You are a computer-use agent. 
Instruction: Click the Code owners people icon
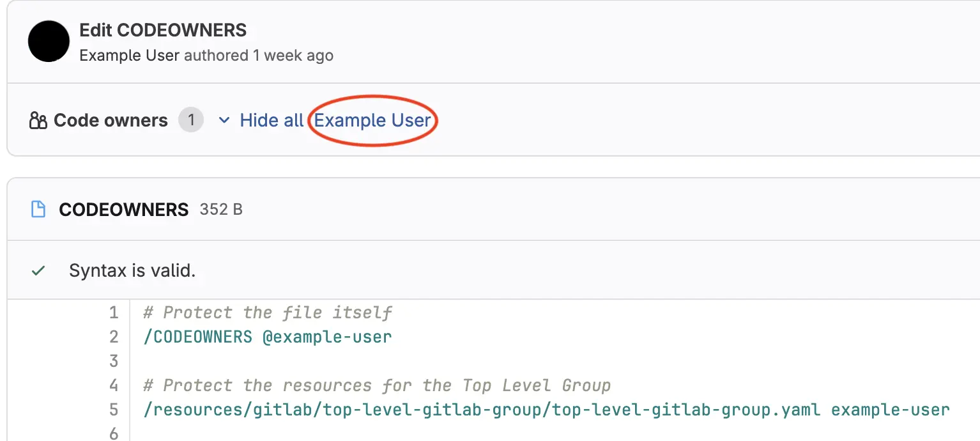tap(38, 121)
